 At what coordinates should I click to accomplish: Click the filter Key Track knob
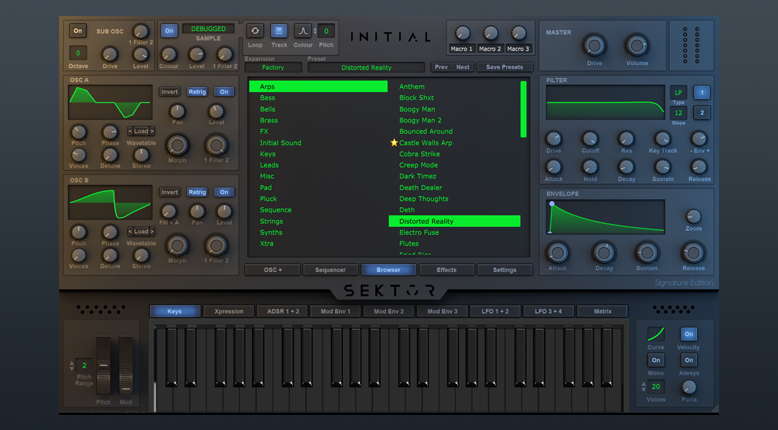click(x=662, y=139)
